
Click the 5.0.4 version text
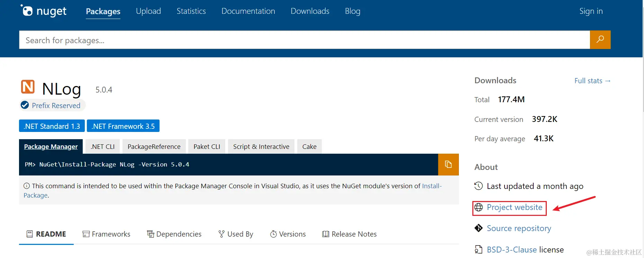tap(104, 90)
